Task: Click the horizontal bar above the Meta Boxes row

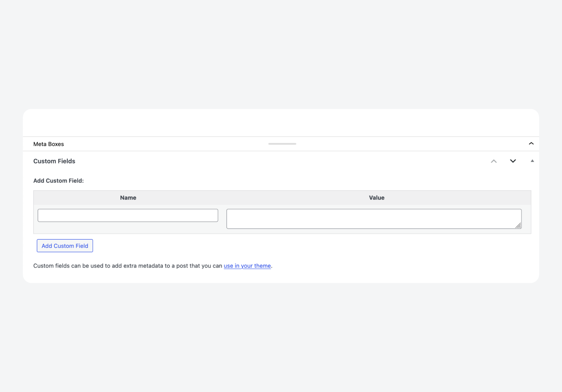Action: 282,143
